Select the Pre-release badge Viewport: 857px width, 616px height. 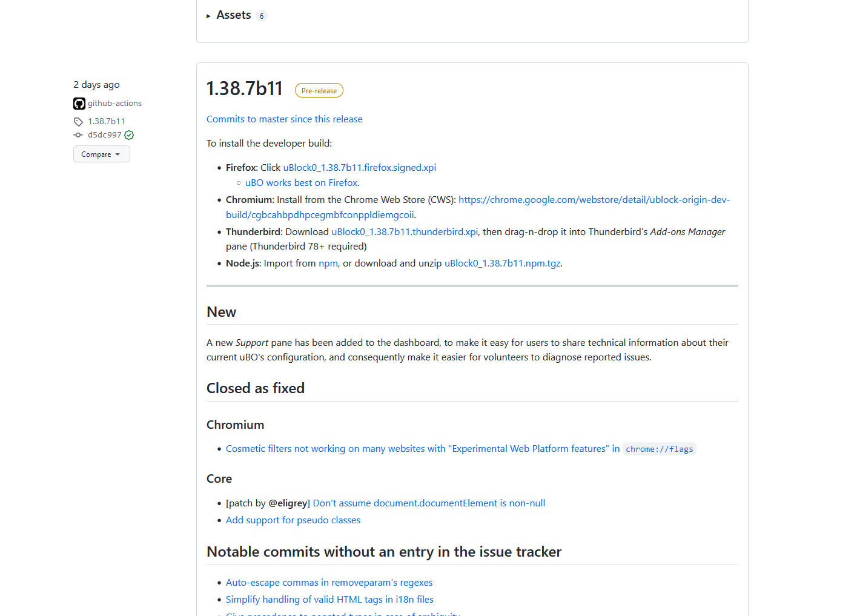[x=319, y=90]
